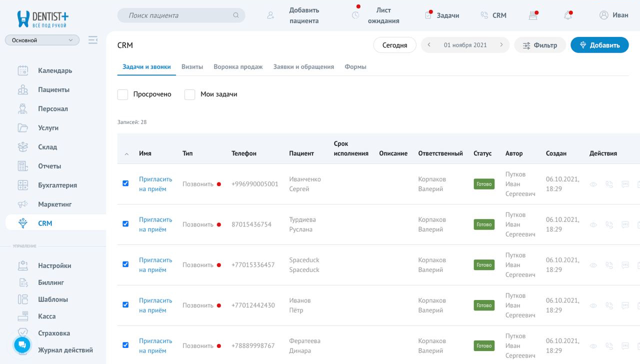
Task: Toggle sort using Имя column arrow
Action: click(x=126, y=154)
